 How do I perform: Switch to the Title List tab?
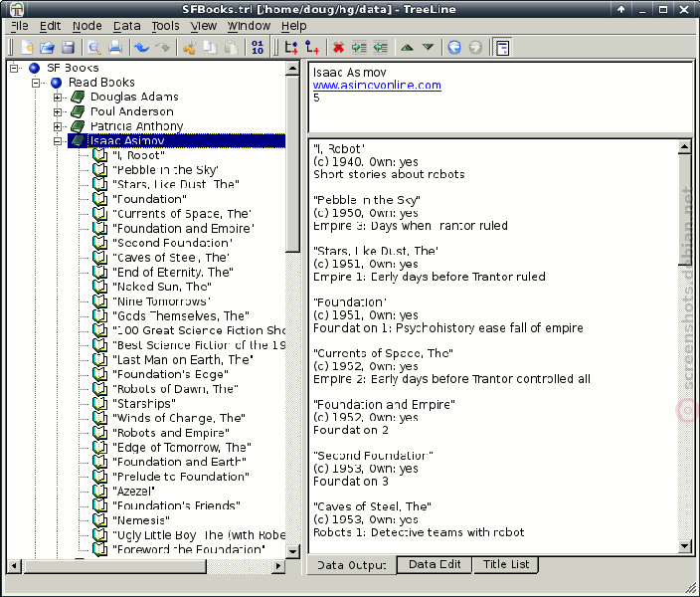point(506,564)
